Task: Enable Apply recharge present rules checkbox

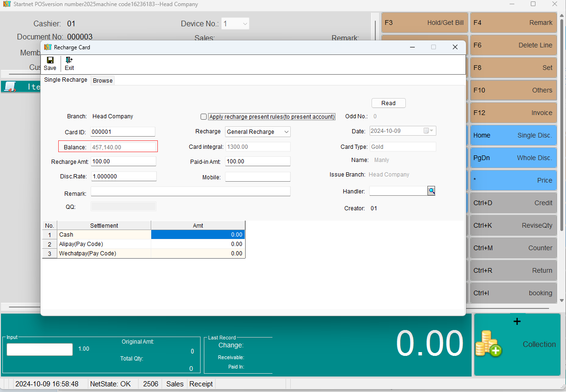Action: [203, 117]
